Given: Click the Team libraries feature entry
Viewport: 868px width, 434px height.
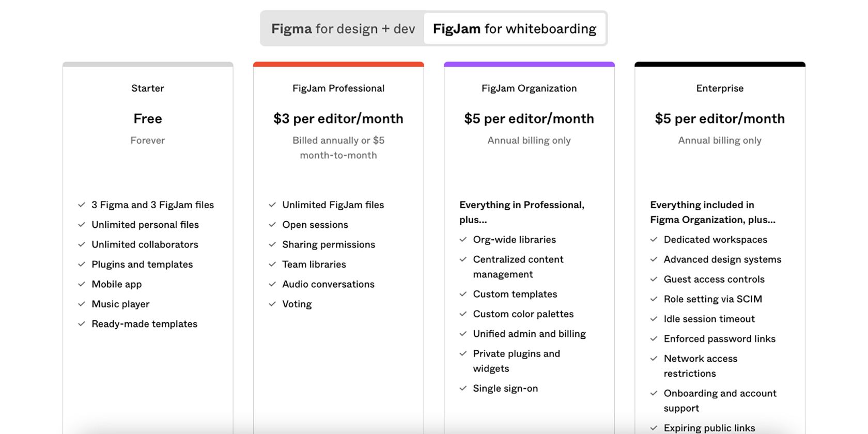Looking at the screenshot, I should click(314, 265).
